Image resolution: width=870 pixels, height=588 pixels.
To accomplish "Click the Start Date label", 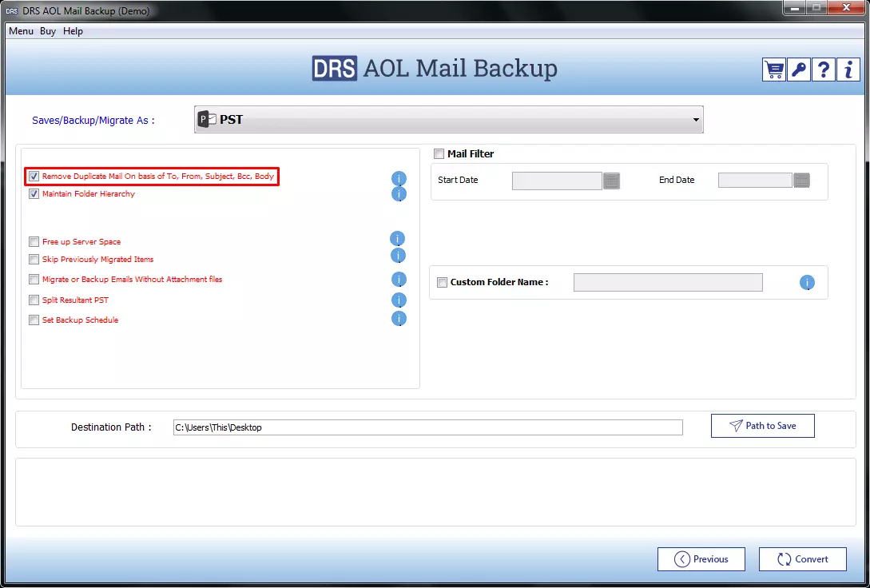I will click(458, 180).
